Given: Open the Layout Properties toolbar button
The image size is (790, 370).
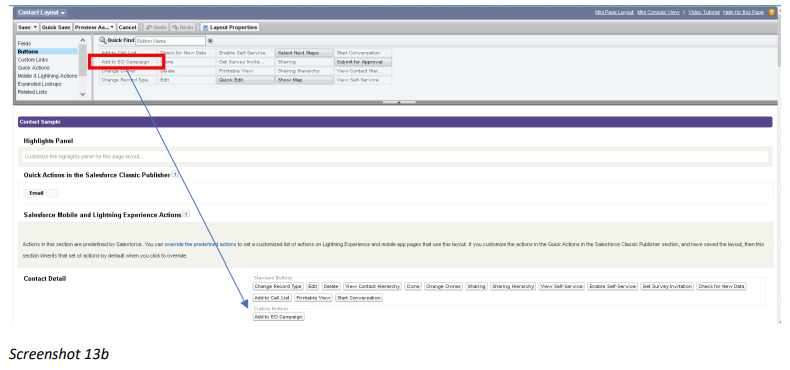Looking at the screenshot, I should [x=230, y=27].
